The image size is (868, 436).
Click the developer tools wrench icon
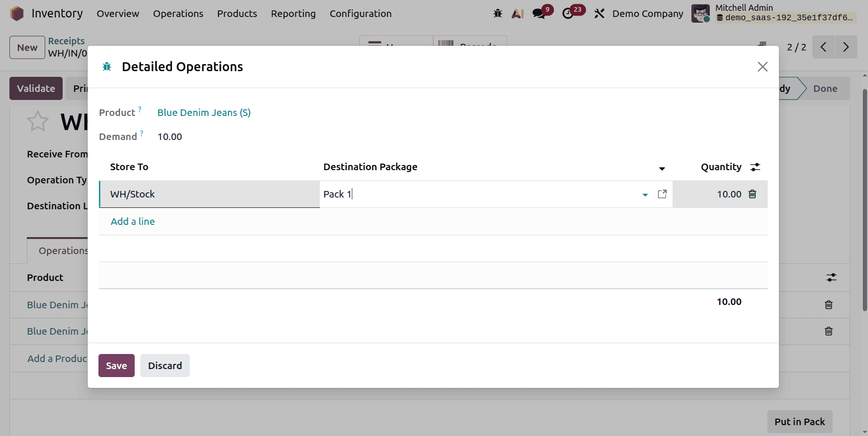[x=599, y=13]
